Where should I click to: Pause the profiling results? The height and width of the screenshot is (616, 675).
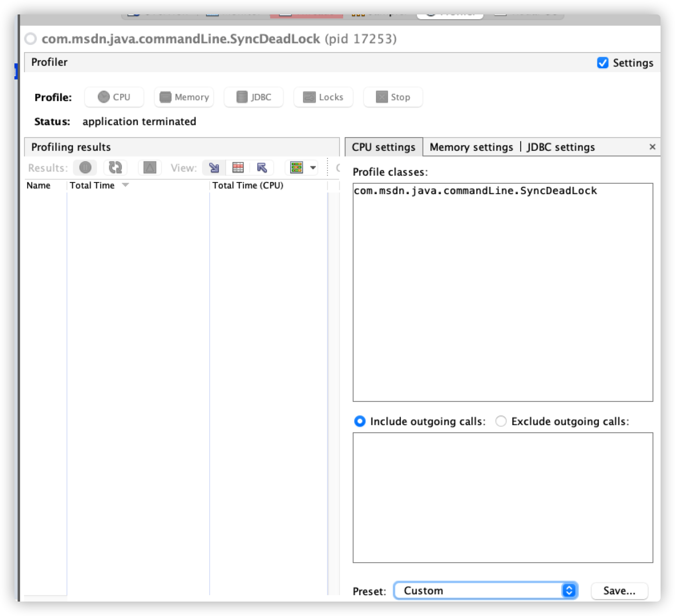85,168
